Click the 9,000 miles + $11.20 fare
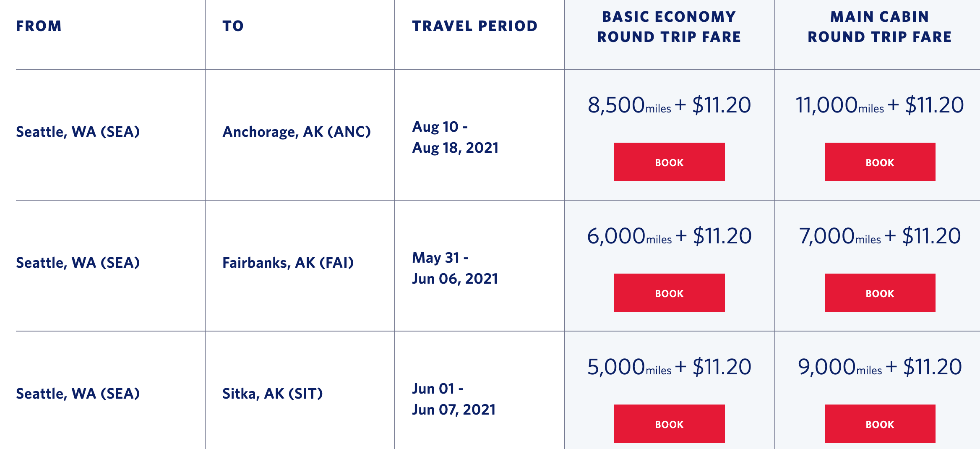This screenshot has width=980, height=449. (880, 367)
